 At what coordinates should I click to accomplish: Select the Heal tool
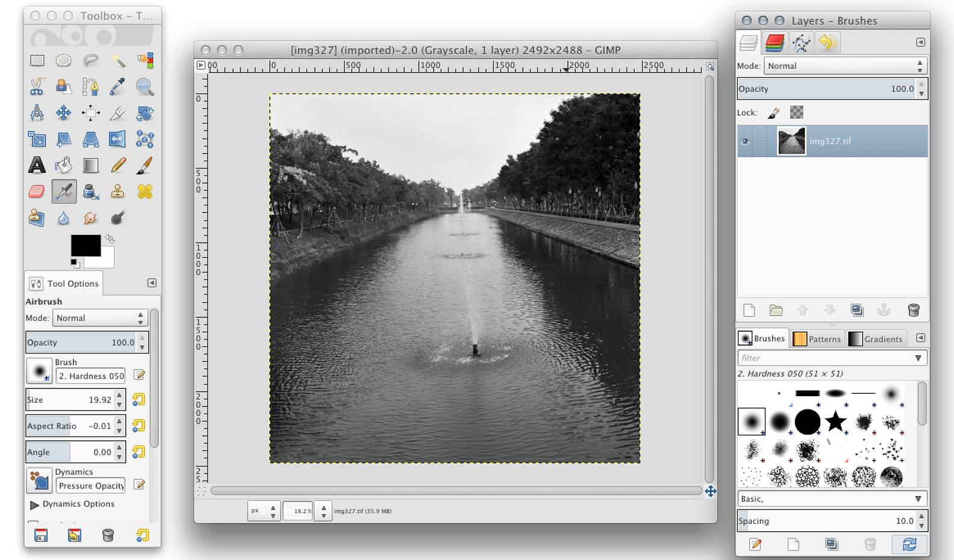[x=145, y=191]
